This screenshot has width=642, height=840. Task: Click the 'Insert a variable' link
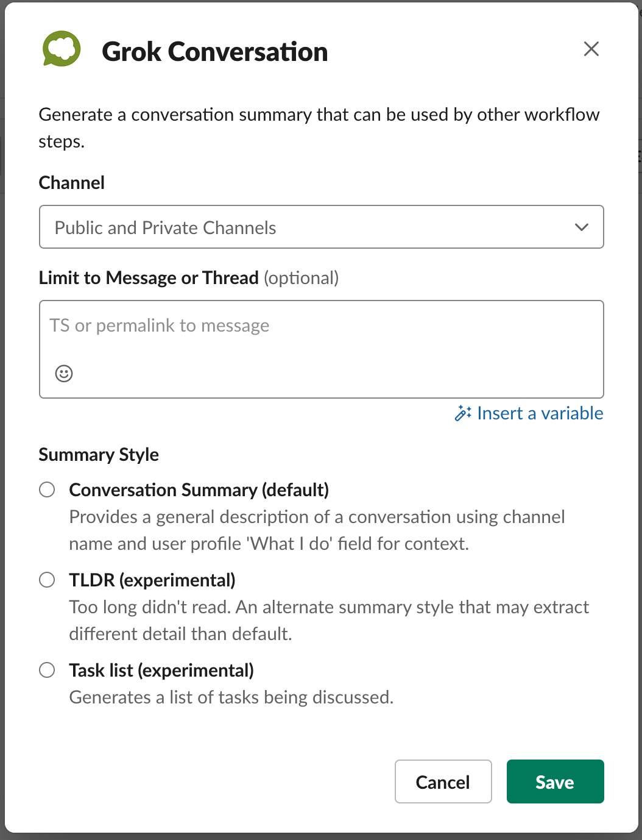(x=540, y=413)
